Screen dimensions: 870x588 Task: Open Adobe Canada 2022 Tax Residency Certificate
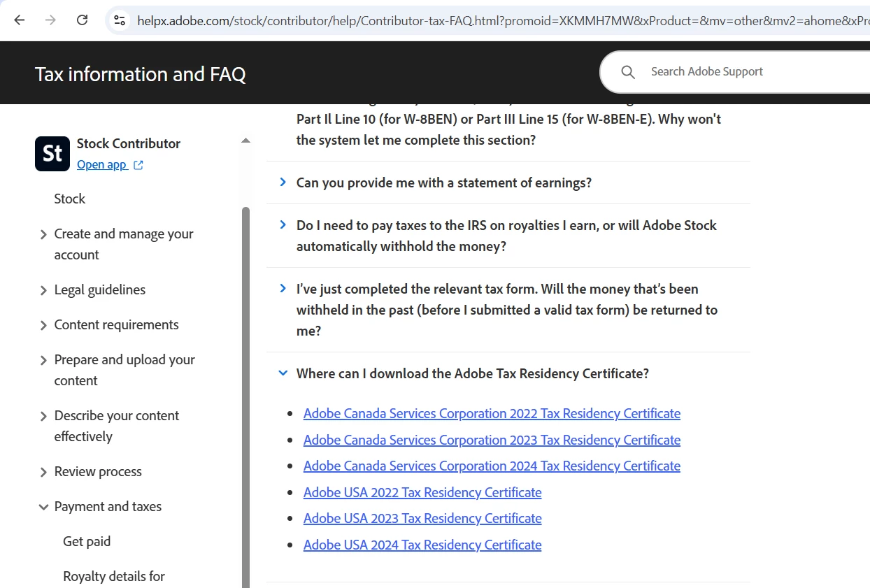click(x=492, y=413)
